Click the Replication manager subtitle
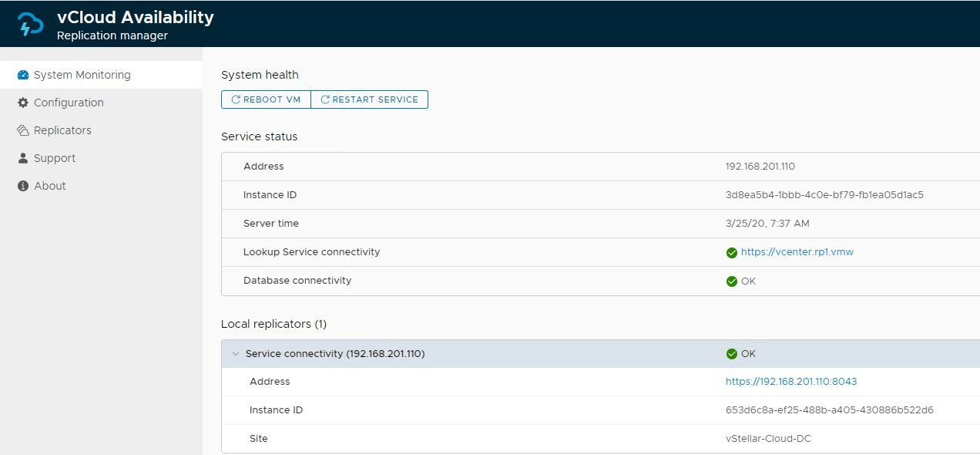This screenshot has width=980, height=455. (112, 35)
